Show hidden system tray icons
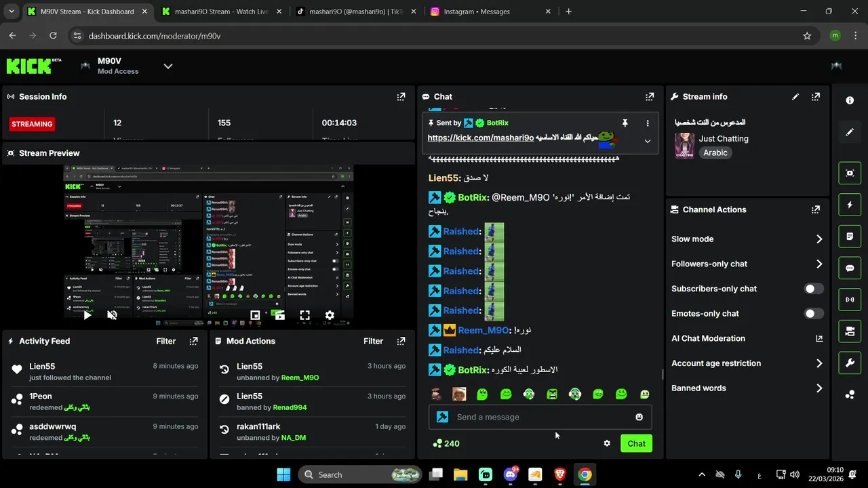868x488 pixels. (702, 474)
